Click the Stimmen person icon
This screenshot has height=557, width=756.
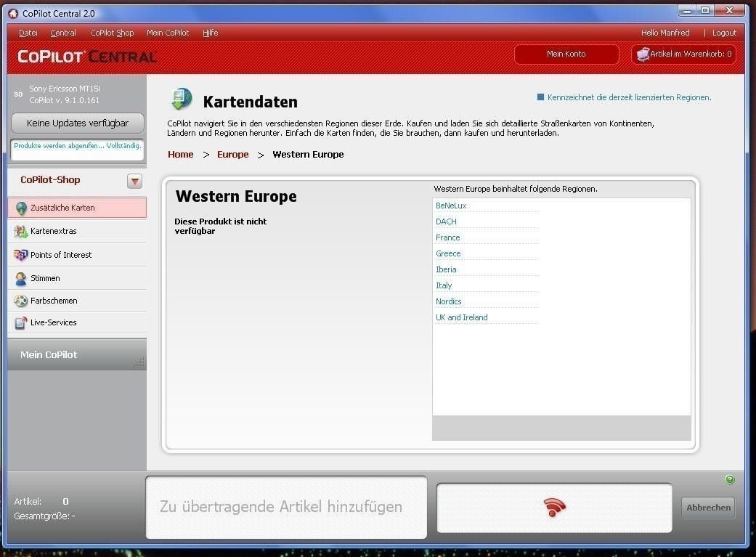[21, 278]
